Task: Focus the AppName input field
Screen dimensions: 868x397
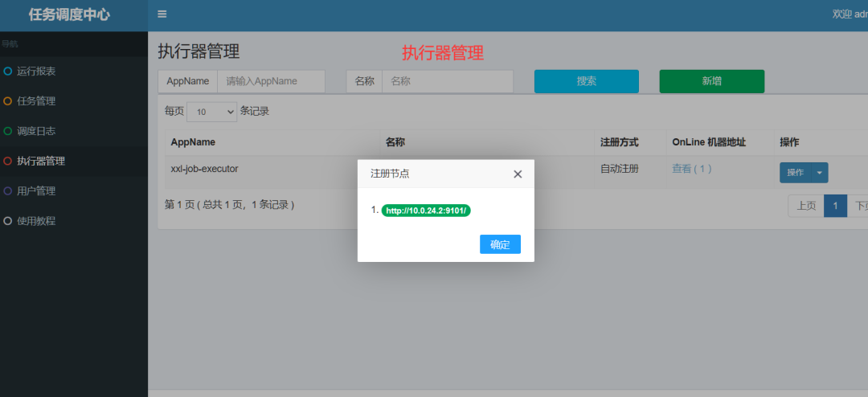Action: pyautogui.click(x=271, y=81)
